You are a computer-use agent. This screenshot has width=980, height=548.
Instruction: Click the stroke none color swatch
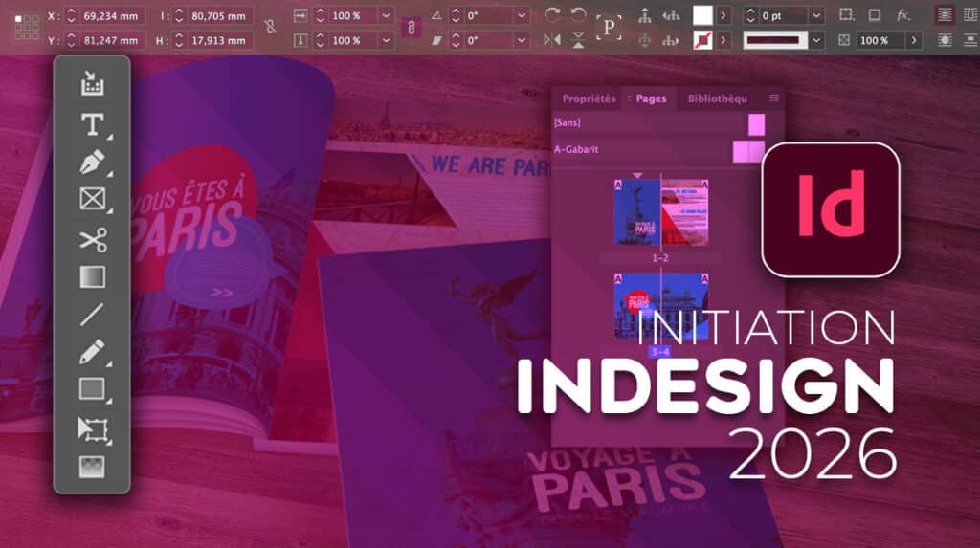[702, 40]
